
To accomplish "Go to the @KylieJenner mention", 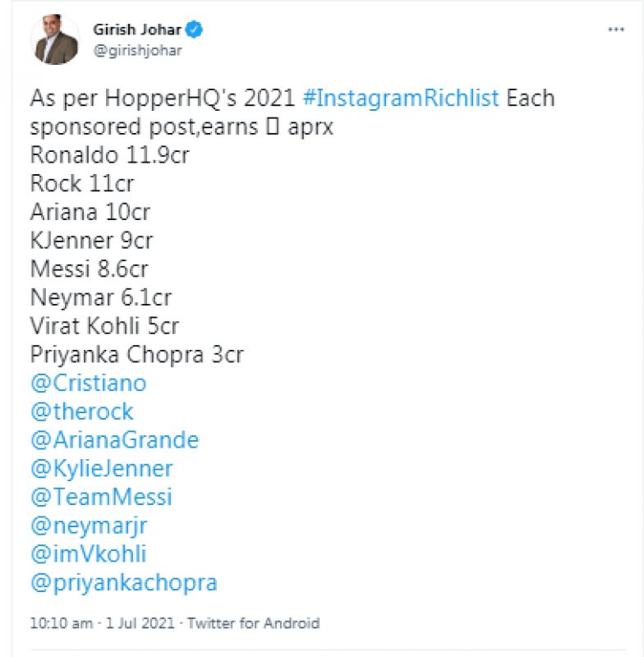I will click(x=101, y=469).
